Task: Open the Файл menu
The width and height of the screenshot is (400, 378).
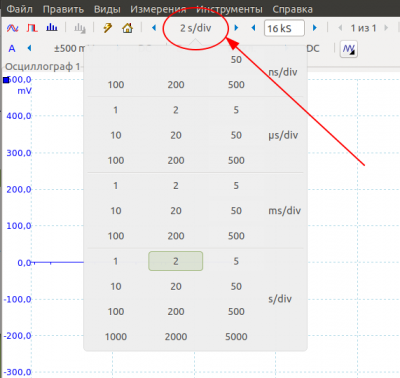Action: pos(19,9)
